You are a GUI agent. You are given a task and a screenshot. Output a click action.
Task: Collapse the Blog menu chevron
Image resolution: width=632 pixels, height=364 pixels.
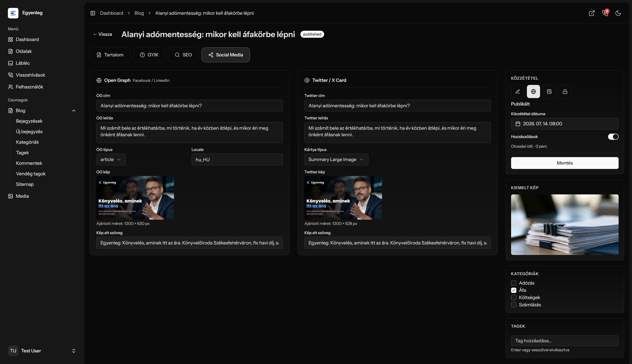[x=74, y=111]
